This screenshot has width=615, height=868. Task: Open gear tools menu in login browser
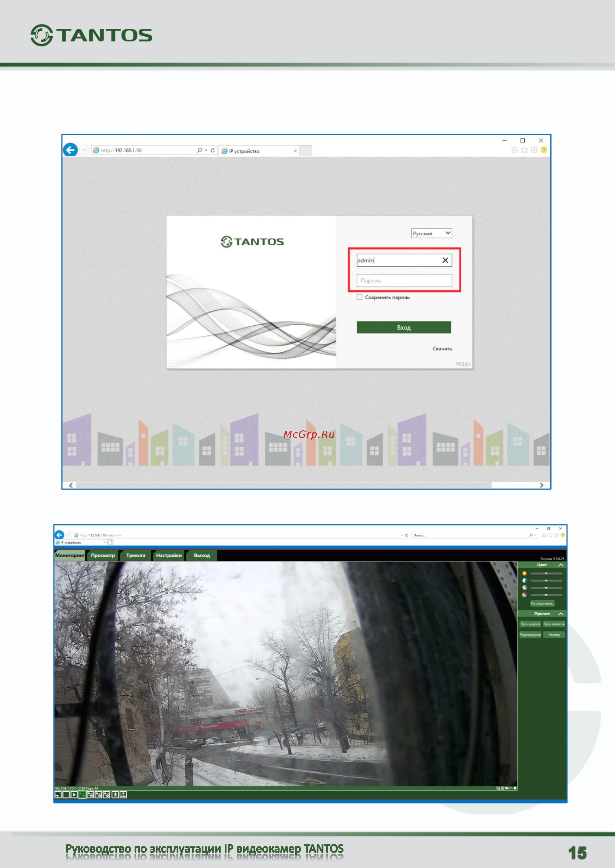pos(534,150)
